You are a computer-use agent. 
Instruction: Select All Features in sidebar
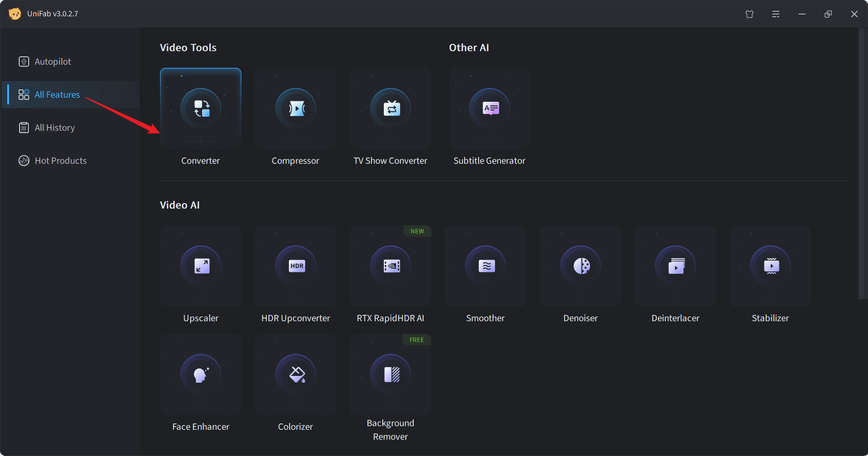[57, 95]
